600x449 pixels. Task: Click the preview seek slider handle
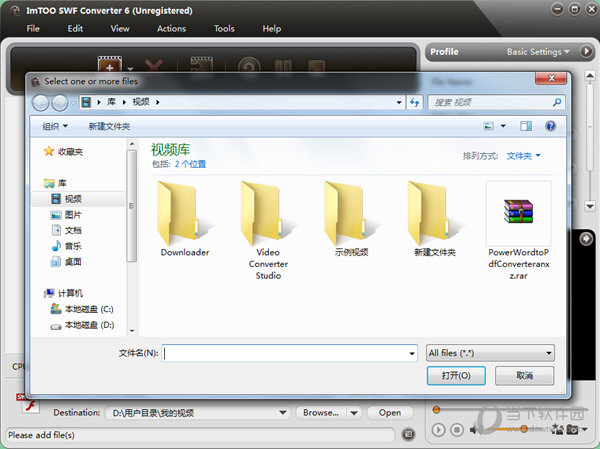point(436,410)
